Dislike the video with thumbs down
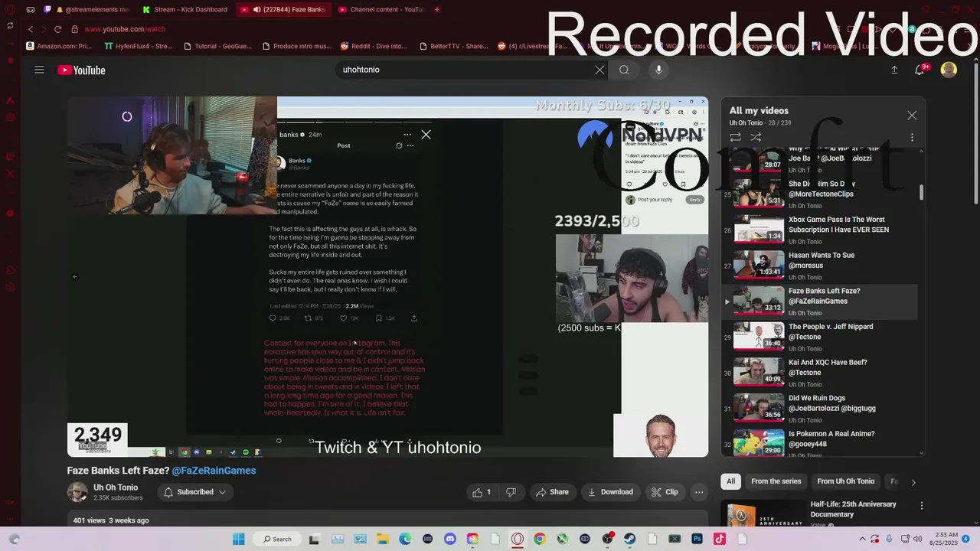Viewport: 980px width, 551px height. tap(511, 492)
